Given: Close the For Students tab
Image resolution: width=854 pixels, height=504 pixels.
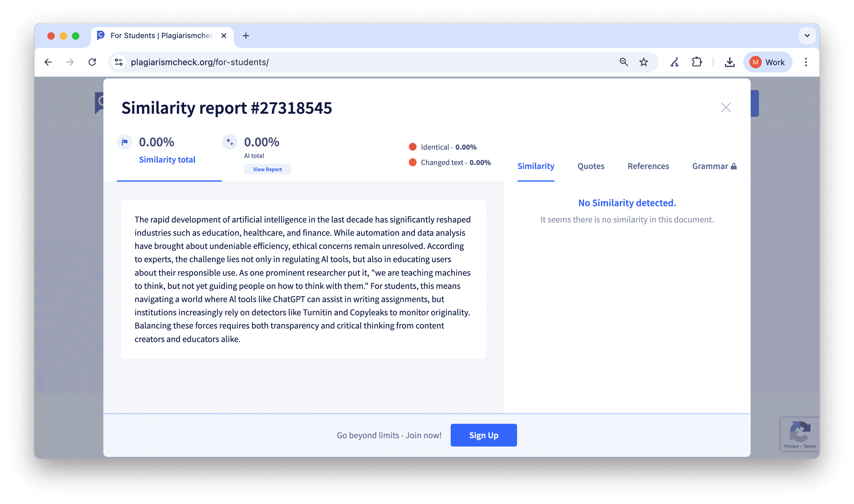Looking at the screenshot, I should click(223, 36).
